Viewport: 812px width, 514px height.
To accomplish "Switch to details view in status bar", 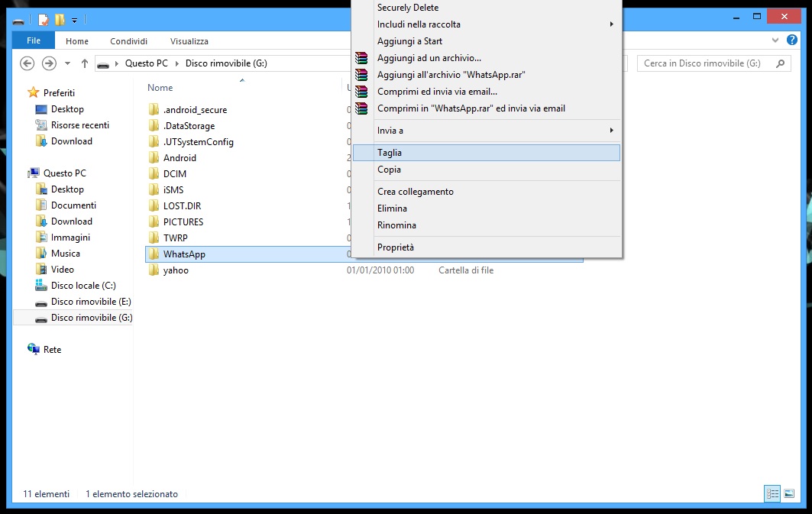I will click(772, 494).
